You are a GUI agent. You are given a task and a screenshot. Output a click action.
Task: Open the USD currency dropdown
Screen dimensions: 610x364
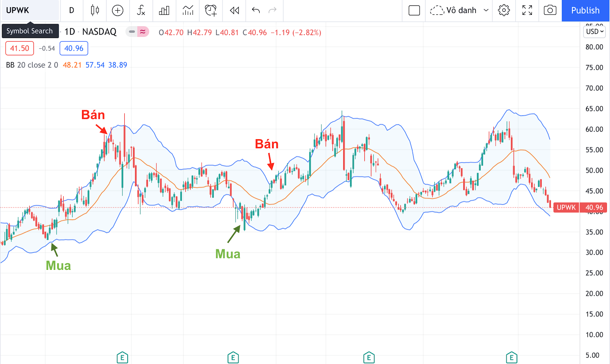point(594,32)
